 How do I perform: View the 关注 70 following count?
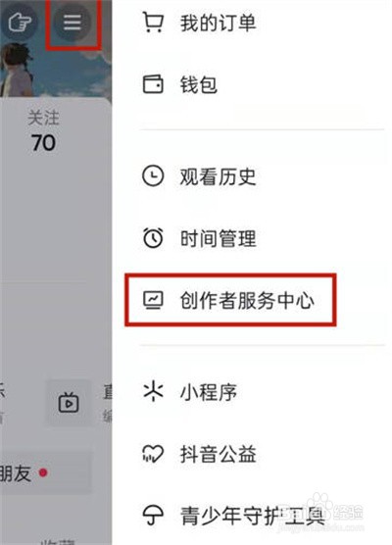pos(43,130)
